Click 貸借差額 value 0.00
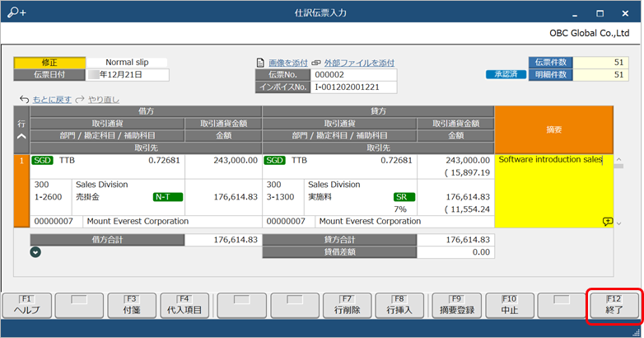The image size is (644, 338). [x=456, y=252]
